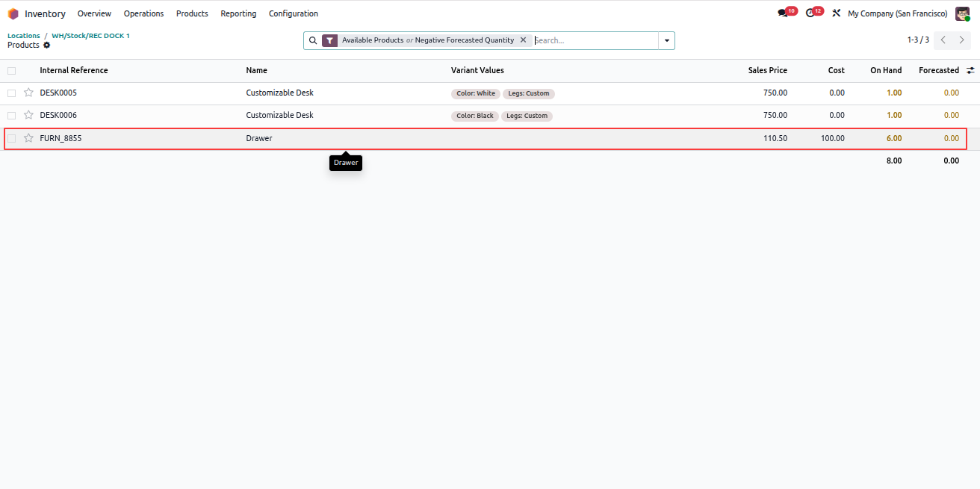
Task: Click the filter funnel icon
Action: tap(329, 40)
